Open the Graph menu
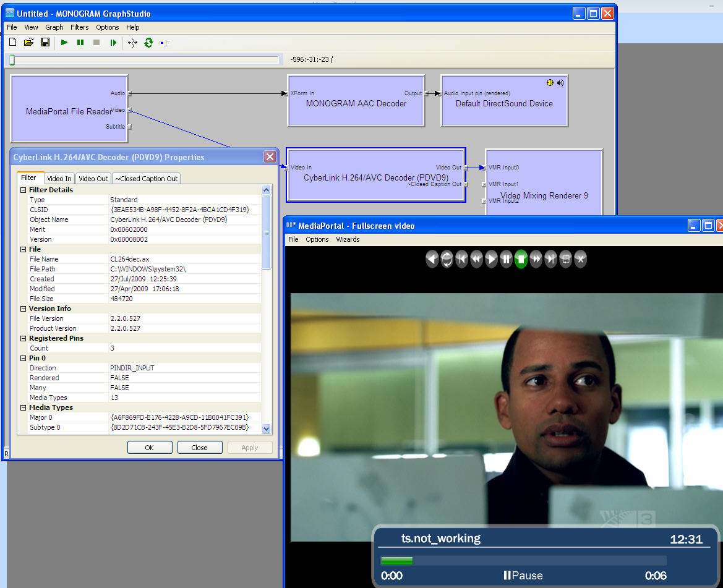The image size is (723, 588). [54, 27]
